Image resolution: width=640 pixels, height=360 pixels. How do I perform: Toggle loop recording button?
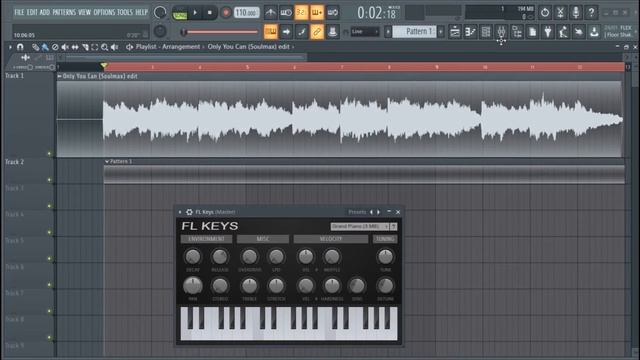333,13
